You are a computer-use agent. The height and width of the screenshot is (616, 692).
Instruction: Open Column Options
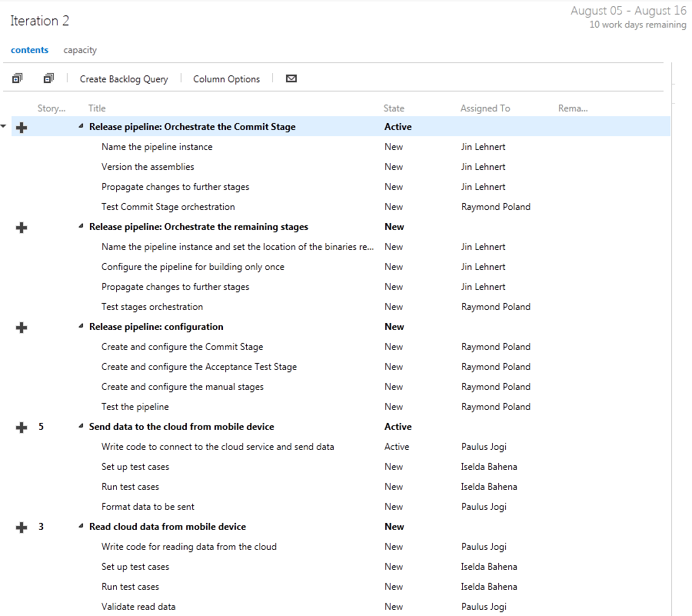point(226,79)
